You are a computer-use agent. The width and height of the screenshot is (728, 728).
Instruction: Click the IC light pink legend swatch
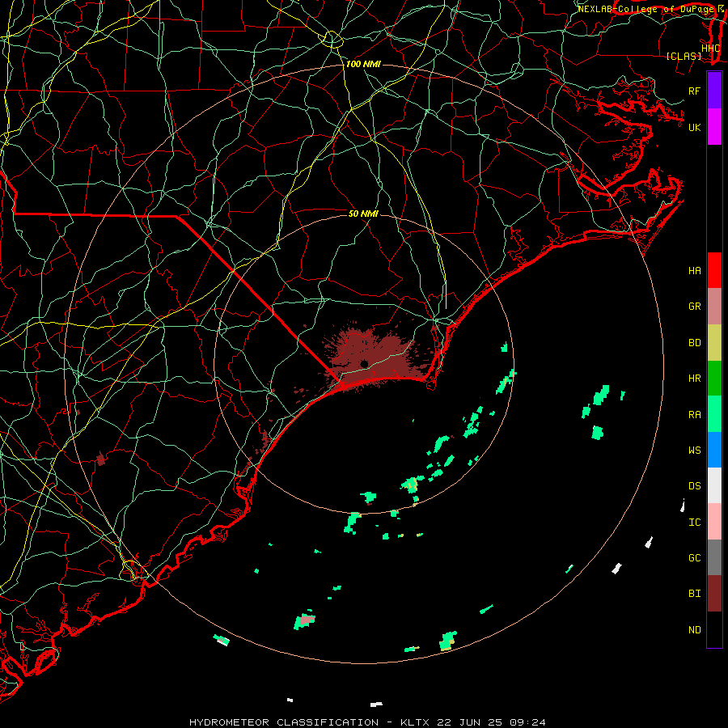click(714, 522)
